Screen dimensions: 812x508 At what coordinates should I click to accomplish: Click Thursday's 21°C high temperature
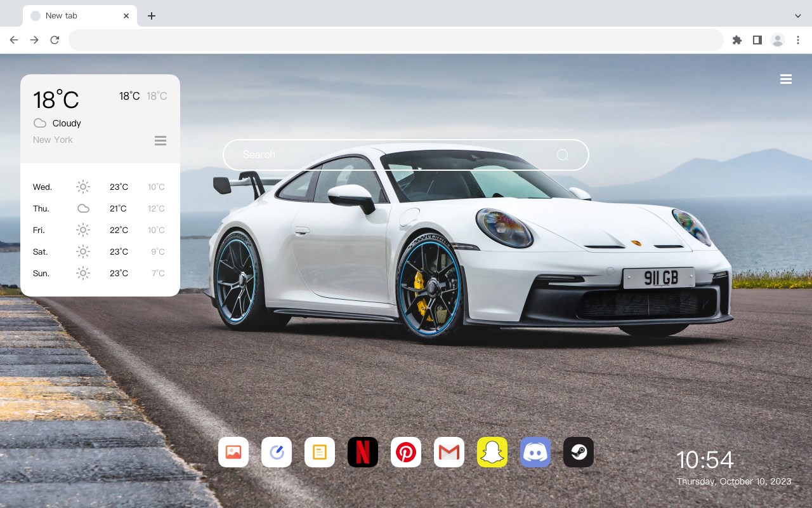pos(118,208)
